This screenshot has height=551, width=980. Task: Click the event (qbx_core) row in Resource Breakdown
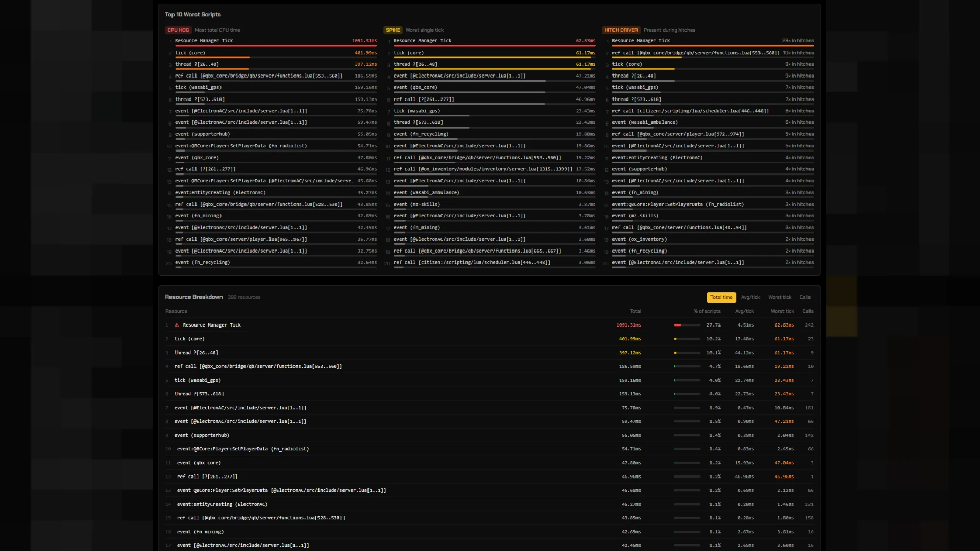tap(489, 463)
